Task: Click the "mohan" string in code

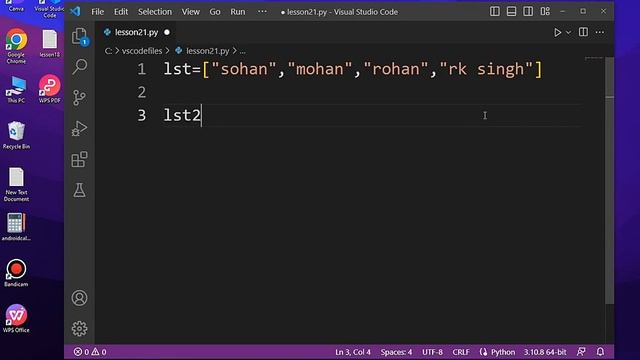Action: click(x=320, y=69)
